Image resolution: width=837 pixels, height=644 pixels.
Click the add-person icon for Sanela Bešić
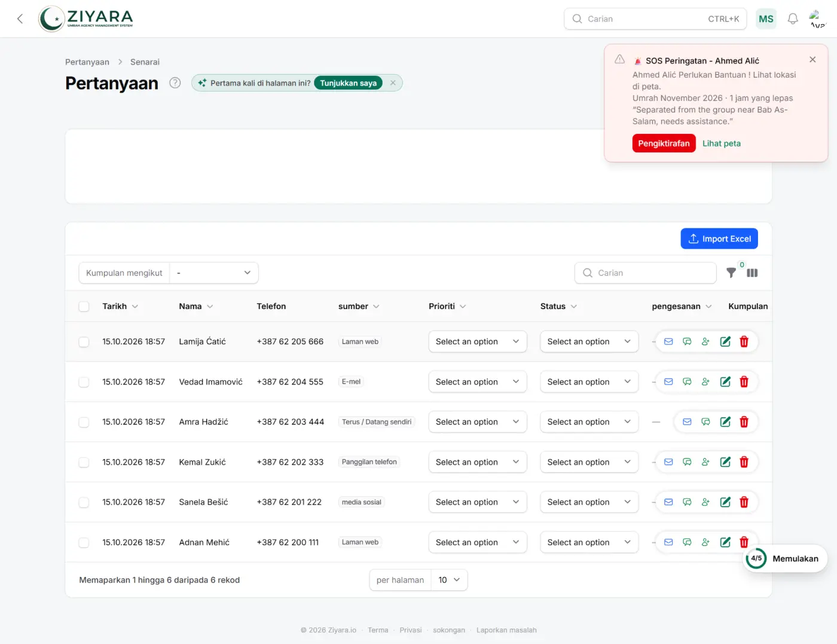pos(705,502)
